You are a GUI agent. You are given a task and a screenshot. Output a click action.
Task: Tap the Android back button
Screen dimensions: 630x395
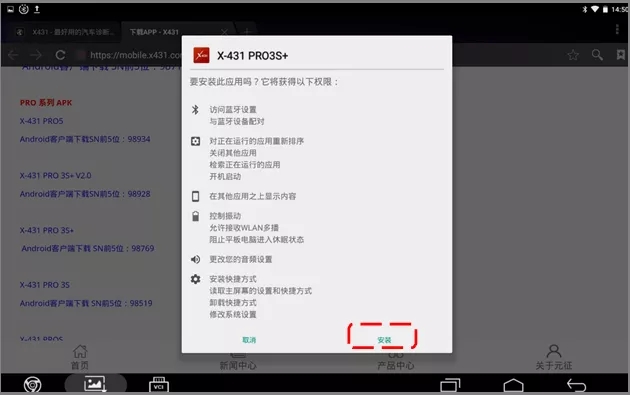(x=576, y=385)
